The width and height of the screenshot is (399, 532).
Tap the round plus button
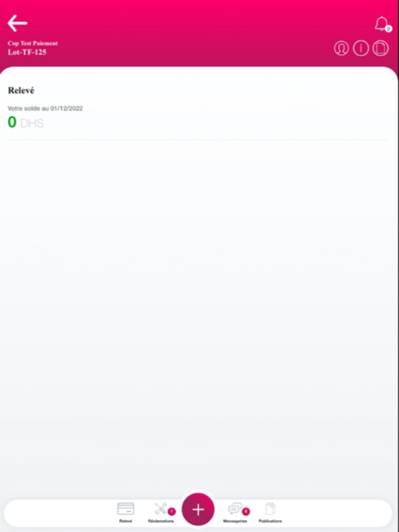(198, 509)
